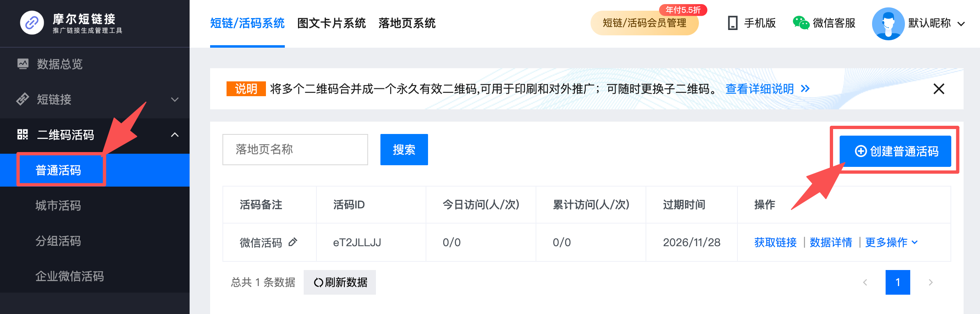Switch to the 图文卡片系统 tab
Viewport: 980px width, 314px height.
(332, 23)
